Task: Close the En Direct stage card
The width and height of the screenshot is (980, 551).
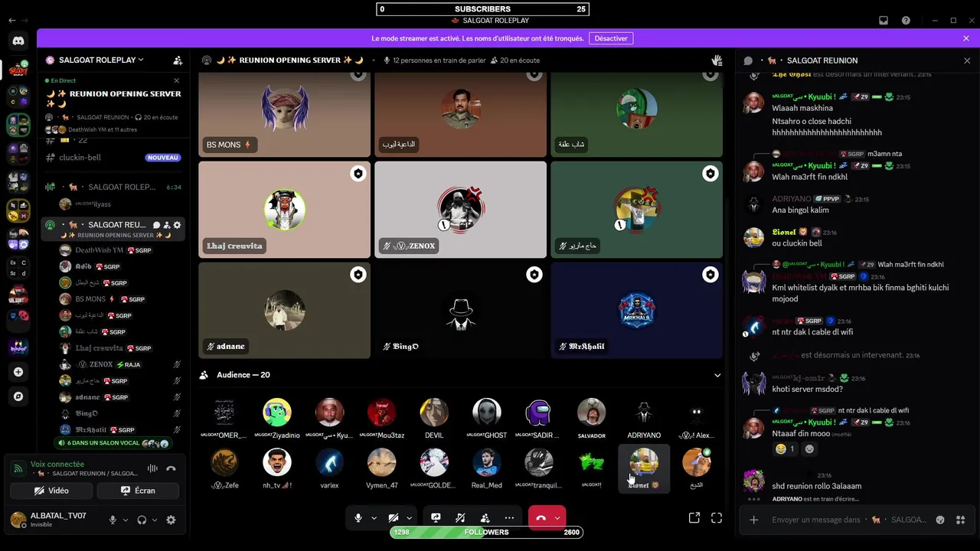Action: pos(177,80)
